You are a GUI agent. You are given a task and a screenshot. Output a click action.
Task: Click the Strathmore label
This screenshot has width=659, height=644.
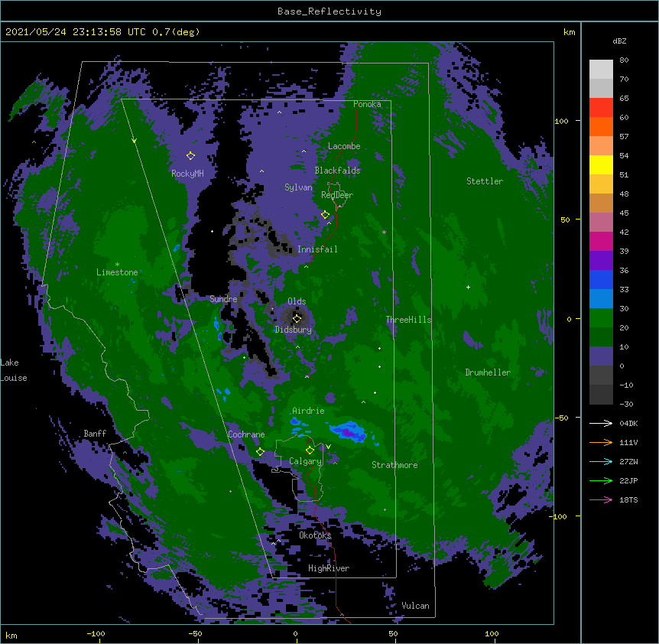394,465
